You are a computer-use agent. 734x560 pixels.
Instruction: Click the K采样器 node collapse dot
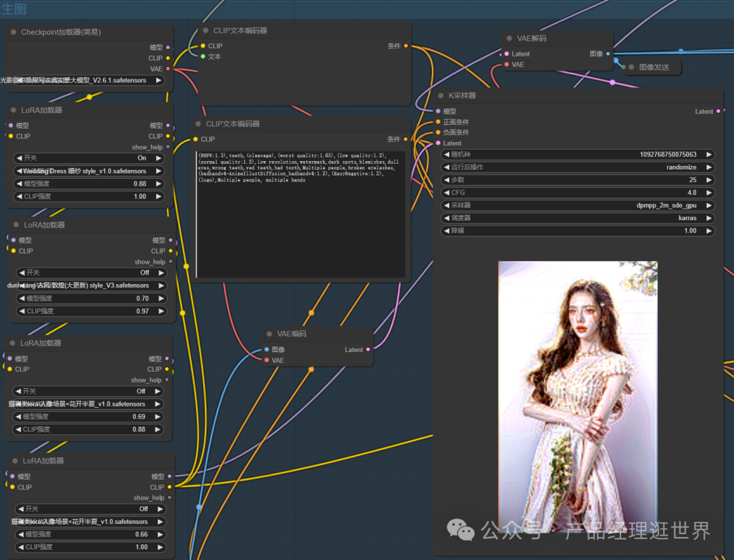(x=441, y=96)
